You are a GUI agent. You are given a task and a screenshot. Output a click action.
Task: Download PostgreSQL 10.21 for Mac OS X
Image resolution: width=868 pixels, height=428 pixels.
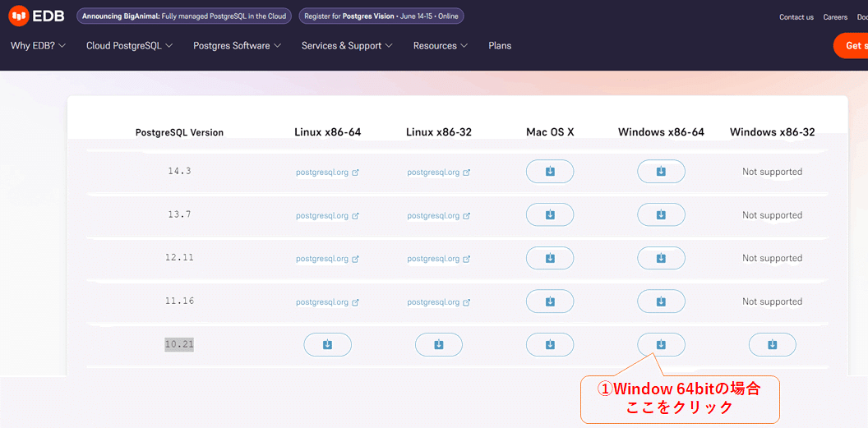point(550,344)
